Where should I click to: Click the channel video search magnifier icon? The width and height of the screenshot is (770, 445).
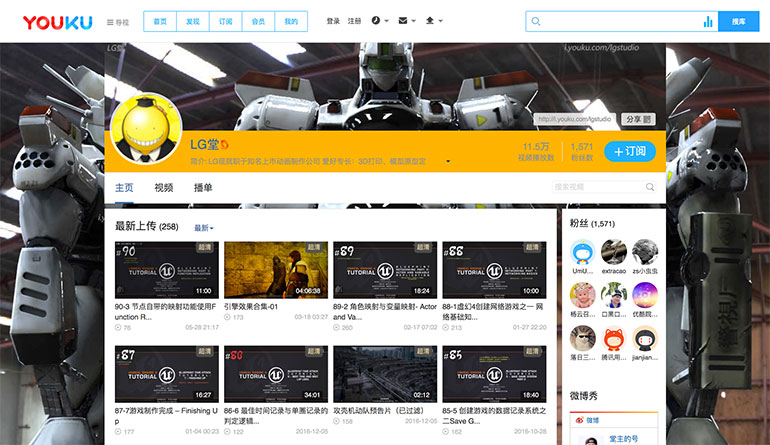650,187
